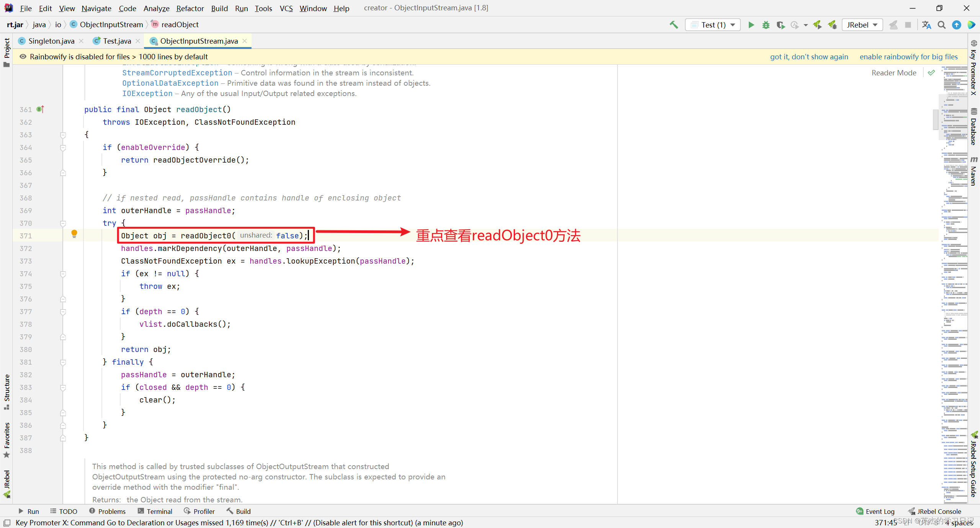Open the Test (1) run configuration dropdown
The image size is (980, 528).
tap(713, 25)
